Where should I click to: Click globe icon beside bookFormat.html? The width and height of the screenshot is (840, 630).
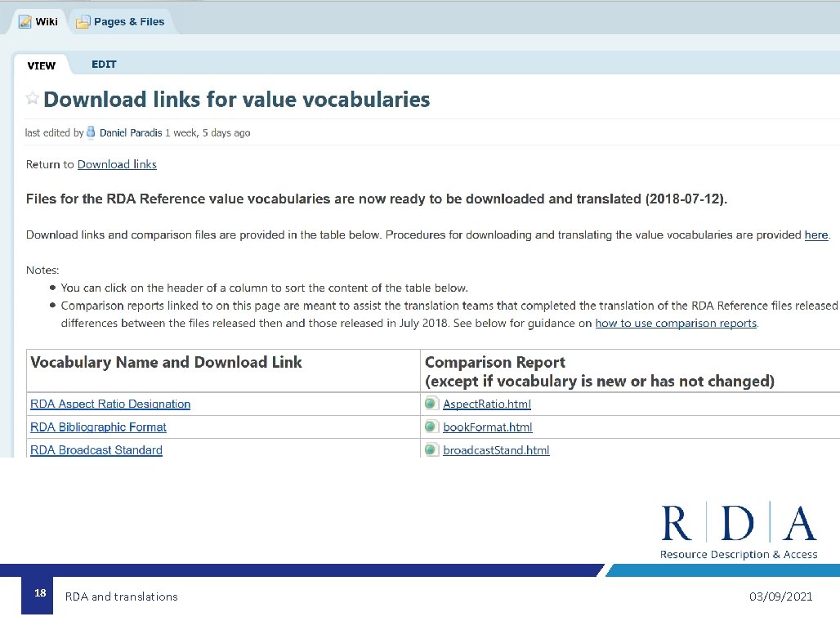[x=431, y=427]
